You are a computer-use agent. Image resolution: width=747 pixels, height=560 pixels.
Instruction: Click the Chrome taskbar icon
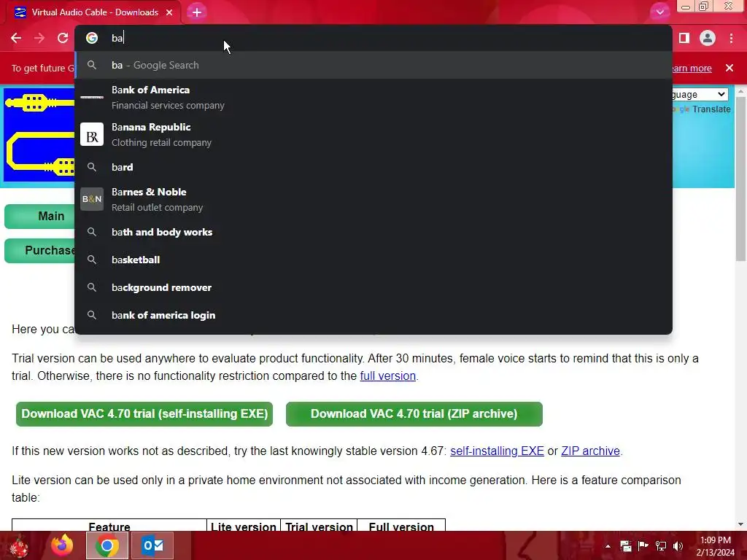click(107, 545)
